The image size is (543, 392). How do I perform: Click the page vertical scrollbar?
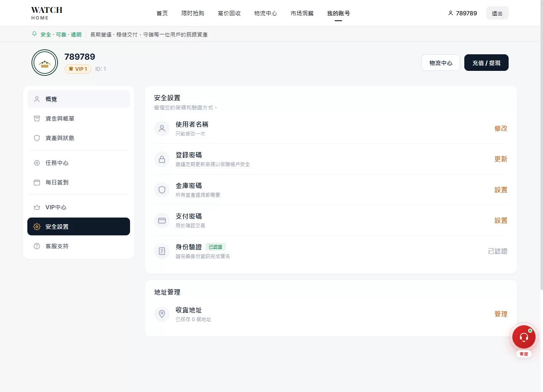[x=541, y=145]
